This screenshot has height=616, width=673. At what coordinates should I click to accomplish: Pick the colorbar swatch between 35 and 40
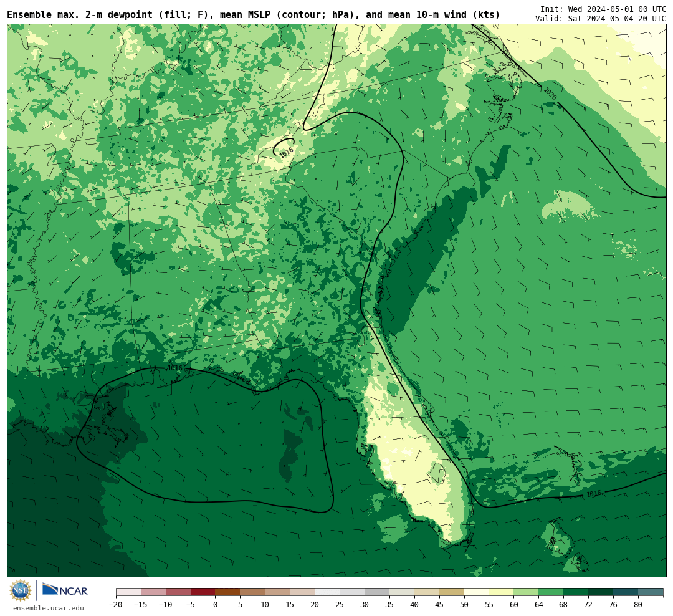pos(402,592)
